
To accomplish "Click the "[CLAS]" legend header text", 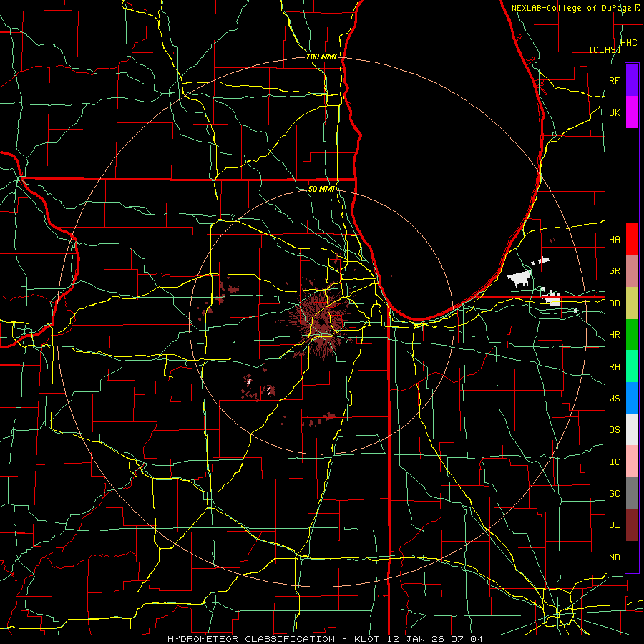I will (605, 49).
